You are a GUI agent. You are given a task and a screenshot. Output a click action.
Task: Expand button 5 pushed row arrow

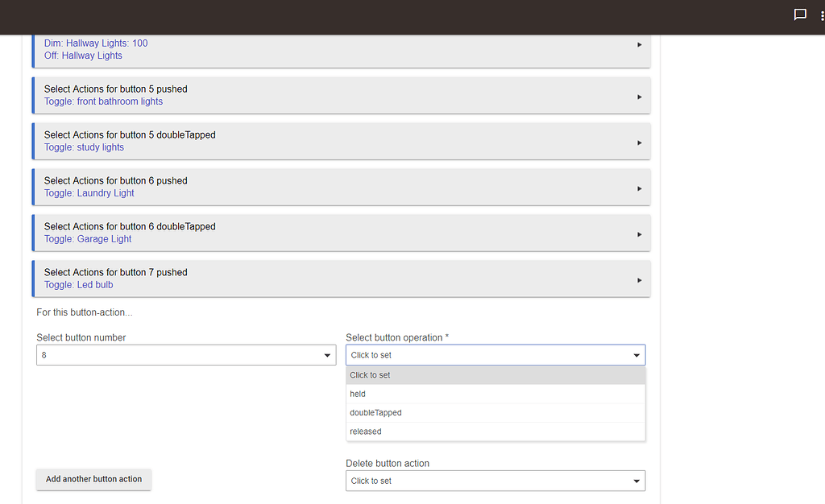(x=639, y=97)
